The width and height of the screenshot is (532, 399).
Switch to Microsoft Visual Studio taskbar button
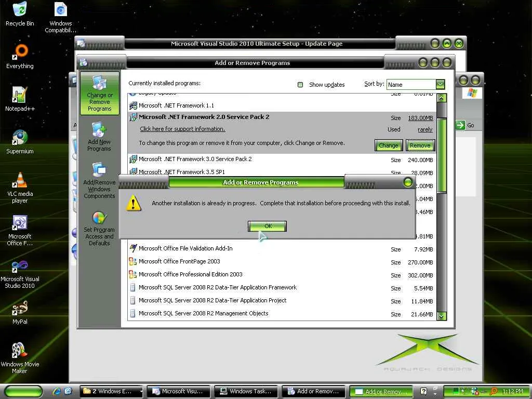(179, 391)
